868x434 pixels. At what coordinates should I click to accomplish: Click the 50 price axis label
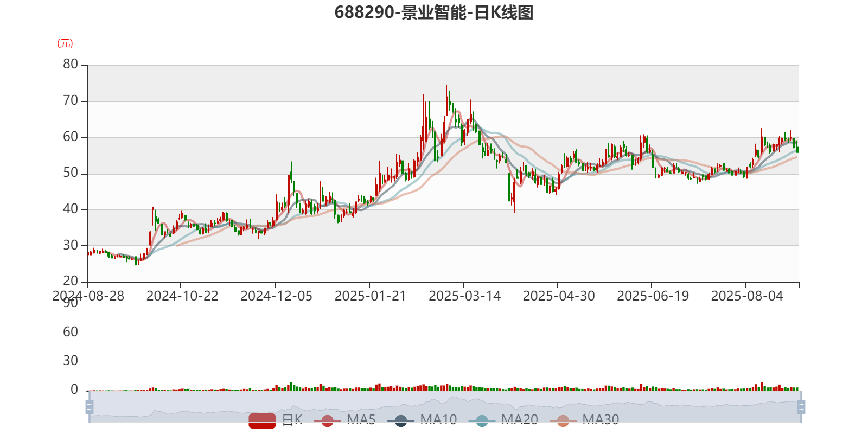tap(71, 173)
